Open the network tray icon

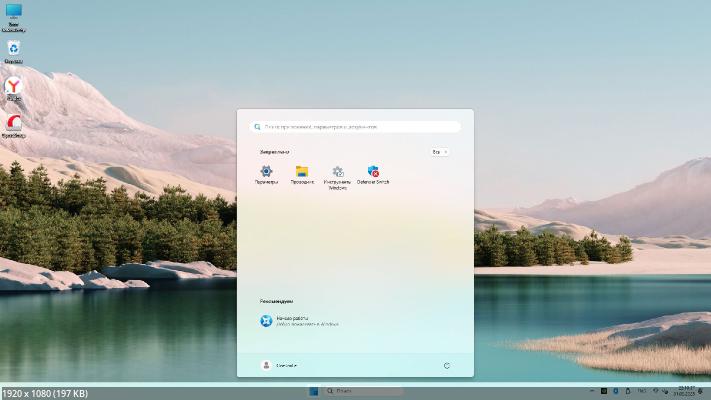pos(656,390)
